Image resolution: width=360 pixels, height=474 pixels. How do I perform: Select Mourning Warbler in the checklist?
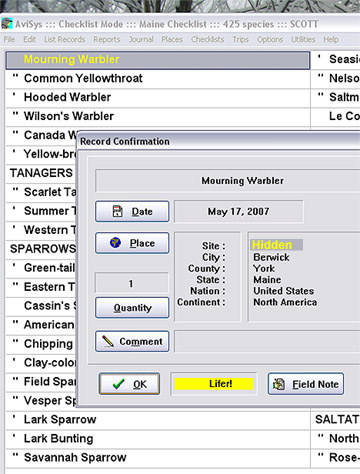click(x=158, y=60)
